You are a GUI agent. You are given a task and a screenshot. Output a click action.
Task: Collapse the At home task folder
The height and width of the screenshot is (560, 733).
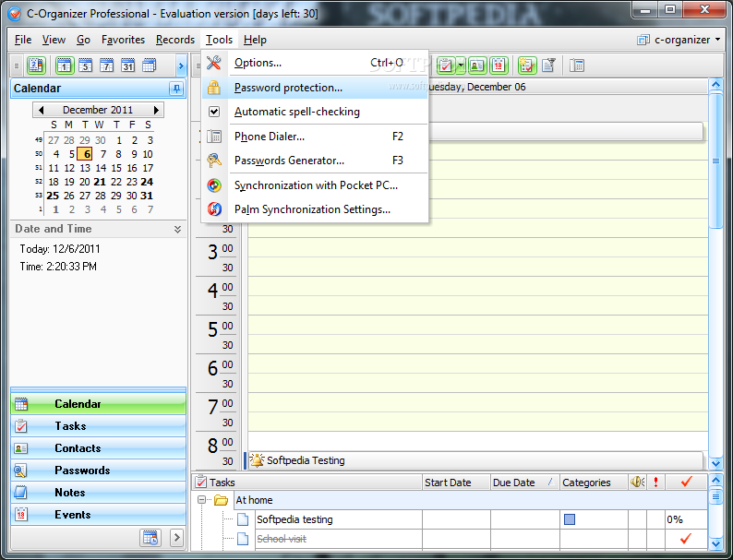(x=201, y=500)
